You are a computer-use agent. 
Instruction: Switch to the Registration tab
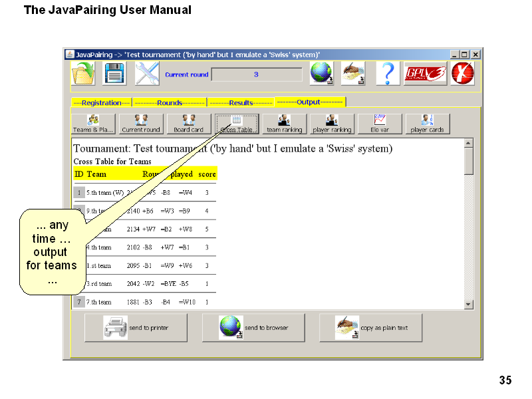[101, 103]
